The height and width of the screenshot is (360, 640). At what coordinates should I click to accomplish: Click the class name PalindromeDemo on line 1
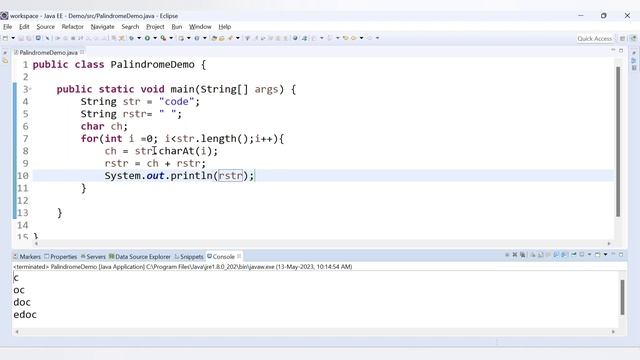click(x=152, y=64)
